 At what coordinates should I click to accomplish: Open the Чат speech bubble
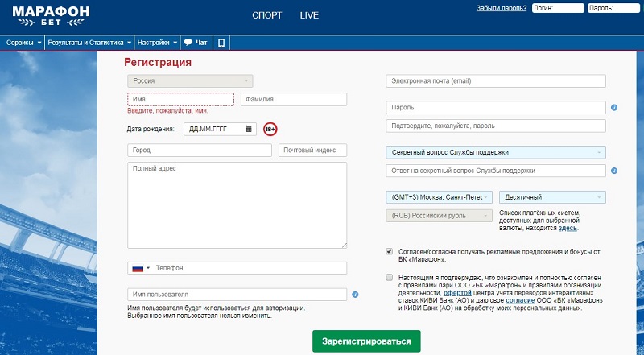click(x=196, y=42)
